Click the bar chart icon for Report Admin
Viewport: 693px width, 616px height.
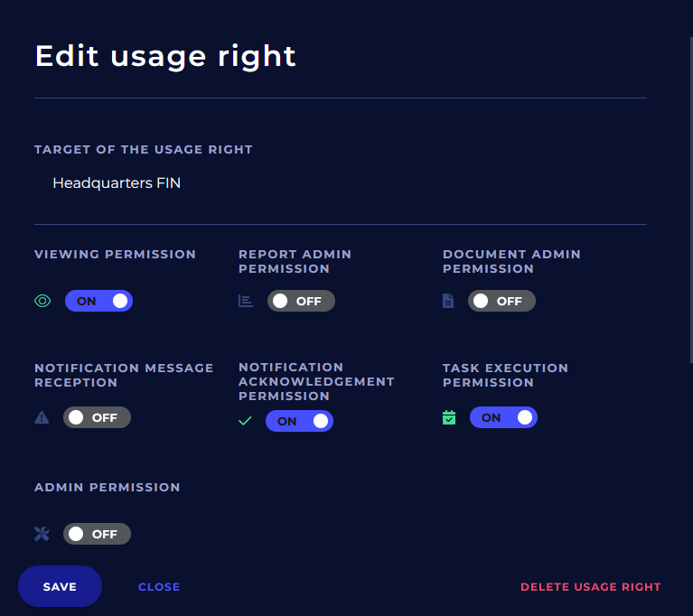pos(246,301)
